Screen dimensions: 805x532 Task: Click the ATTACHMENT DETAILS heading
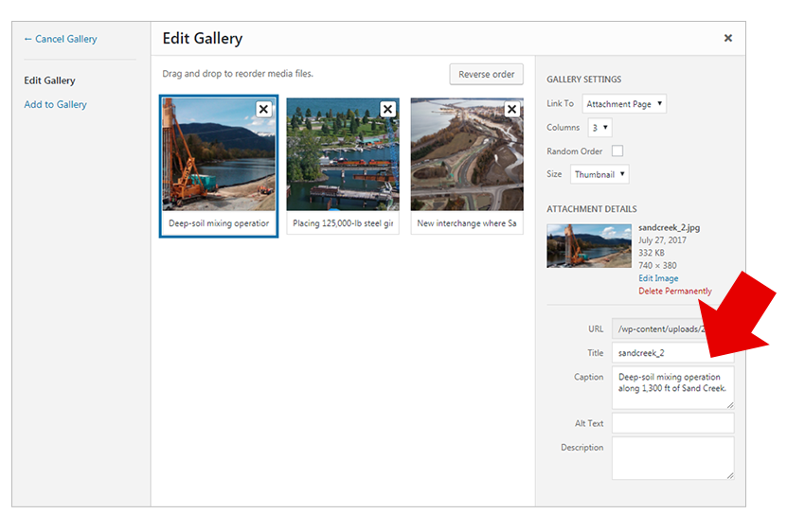click(x=591, y=209)
